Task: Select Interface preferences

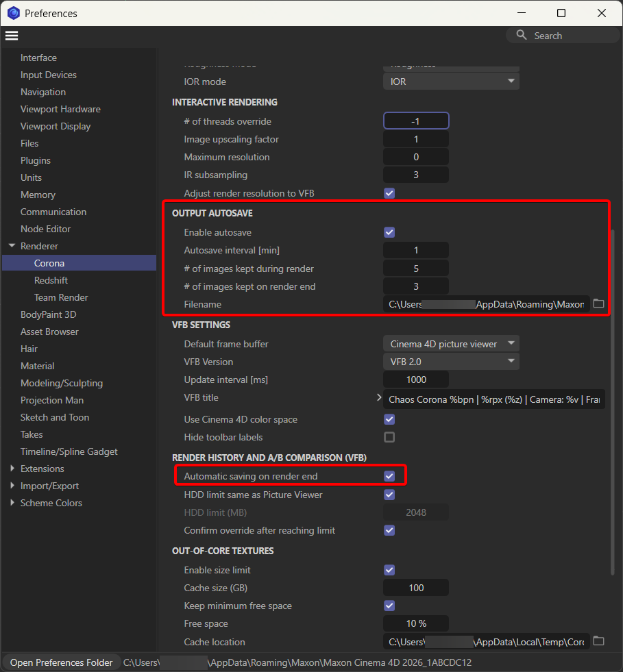Action: click(38, 58)
